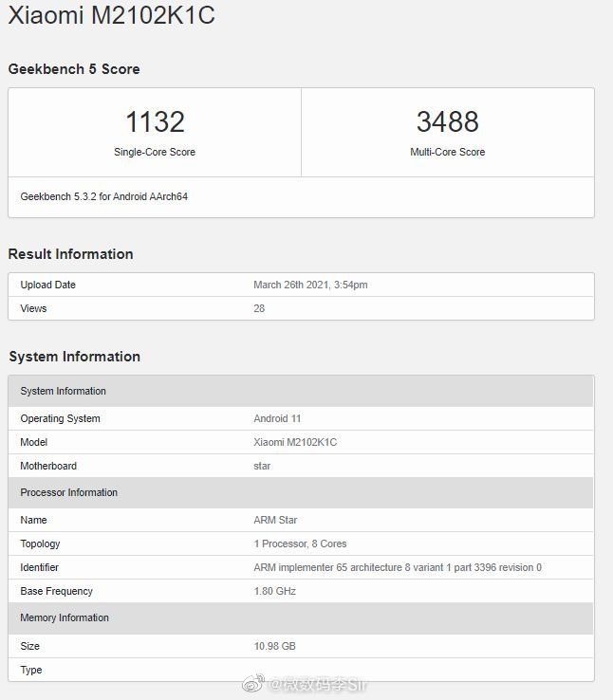Select the views count '28'

tap(259, 308)
